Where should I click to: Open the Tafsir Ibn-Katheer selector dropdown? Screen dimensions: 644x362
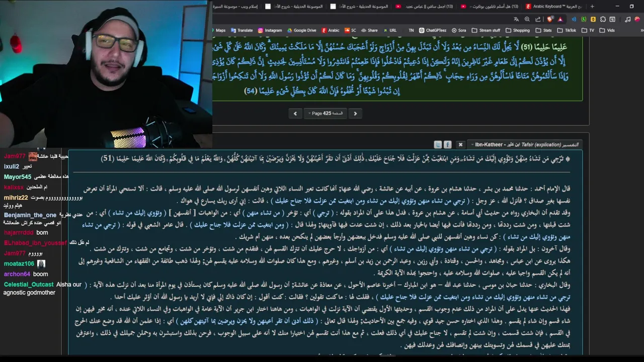click(x=524, y=144)
